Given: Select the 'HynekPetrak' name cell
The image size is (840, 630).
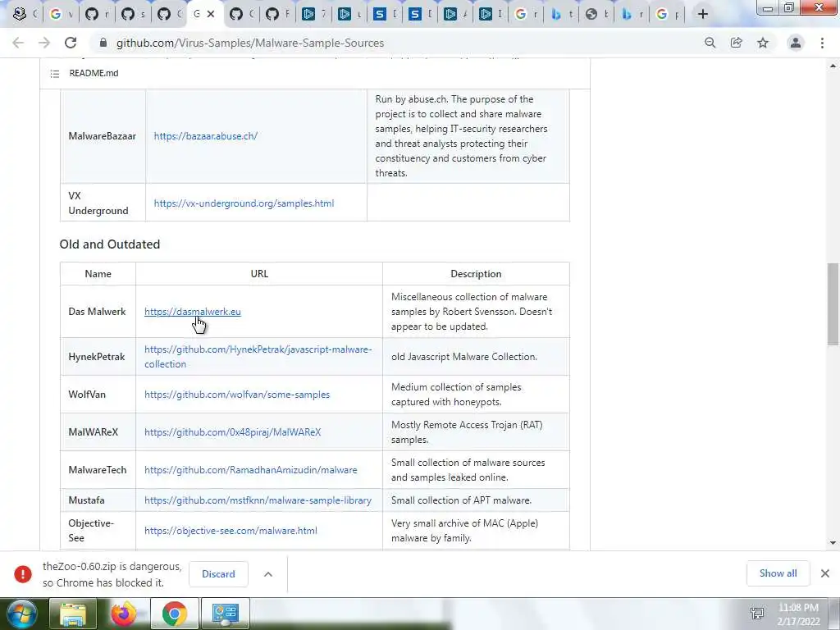Looking at the screenshot, I should [98, 356].
